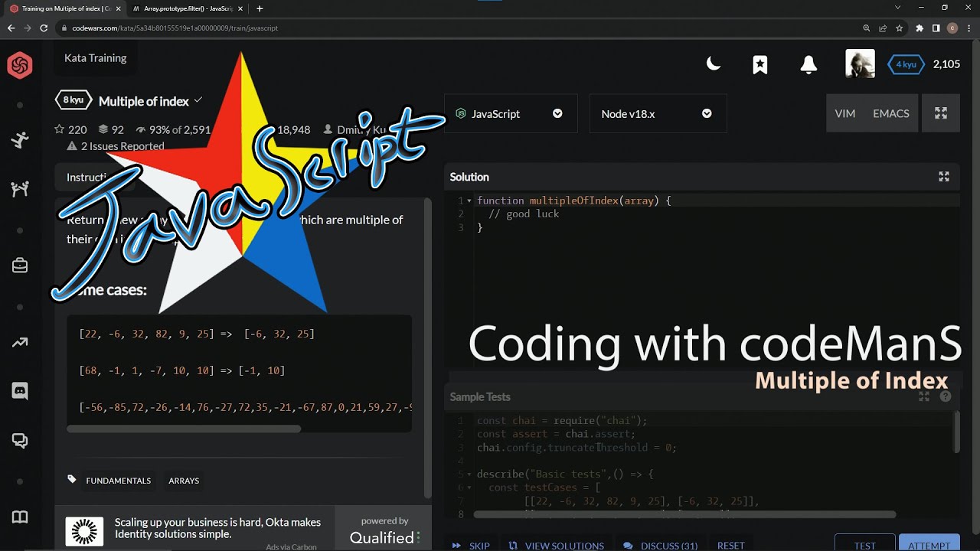Open Sample Tests help question-mark icon

(946, 396)
